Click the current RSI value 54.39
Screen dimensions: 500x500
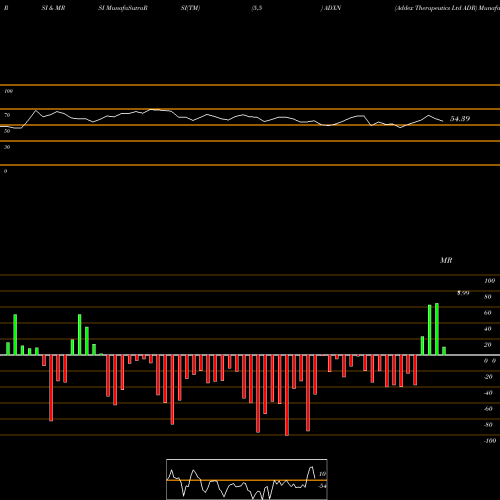[460, 119]
